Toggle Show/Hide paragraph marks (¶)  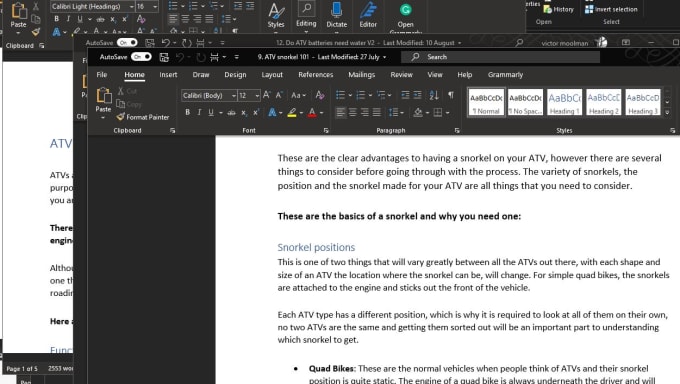pyautogui.click(x=451, y=95)
